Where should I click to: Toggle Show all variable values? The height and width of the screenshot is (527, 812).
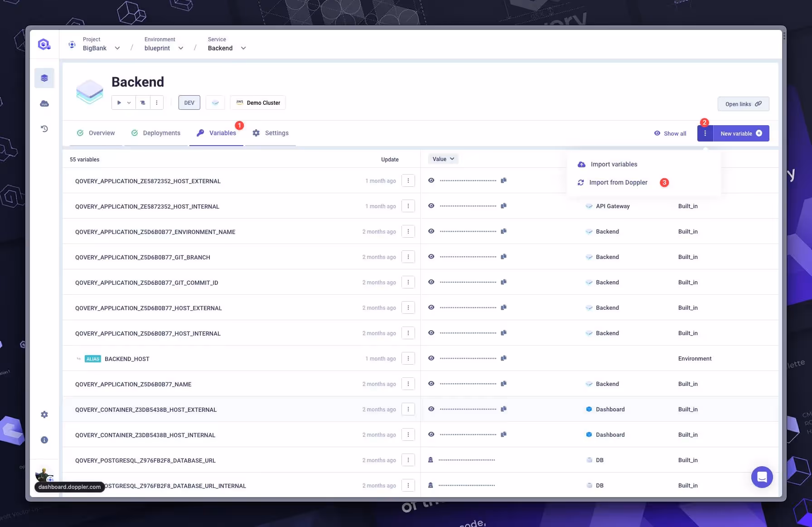(670, 133)
